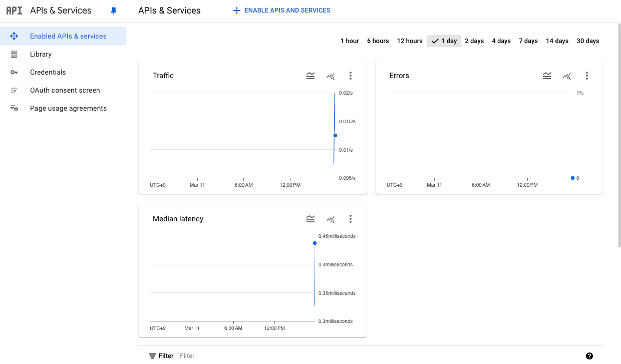Screen dimensions: 621x364
Task: Unpin APIs & Services with pin icon
Action: pos(114,11)
